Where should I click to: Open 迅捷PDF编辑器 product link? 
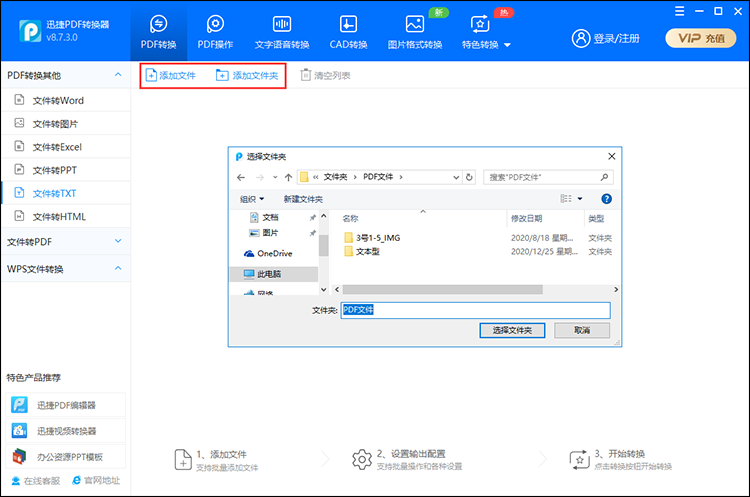pyautogui.click(x=66, y=405)
